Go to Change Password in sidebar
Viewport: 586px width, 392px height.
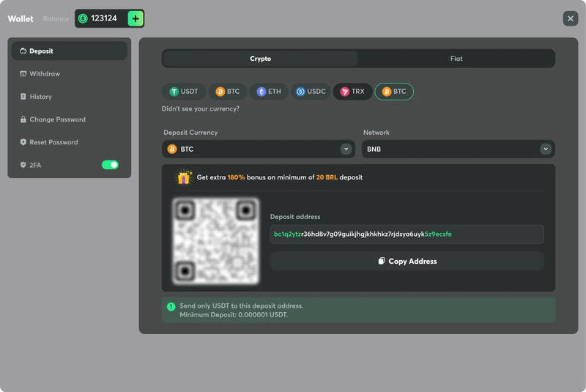point(57,119)
